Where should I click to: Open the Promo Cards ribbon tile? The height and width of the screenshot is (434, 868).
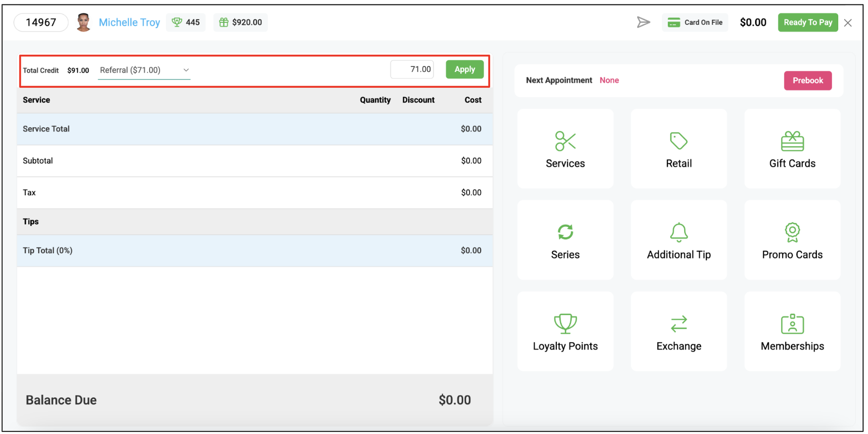tap(792, 240)
